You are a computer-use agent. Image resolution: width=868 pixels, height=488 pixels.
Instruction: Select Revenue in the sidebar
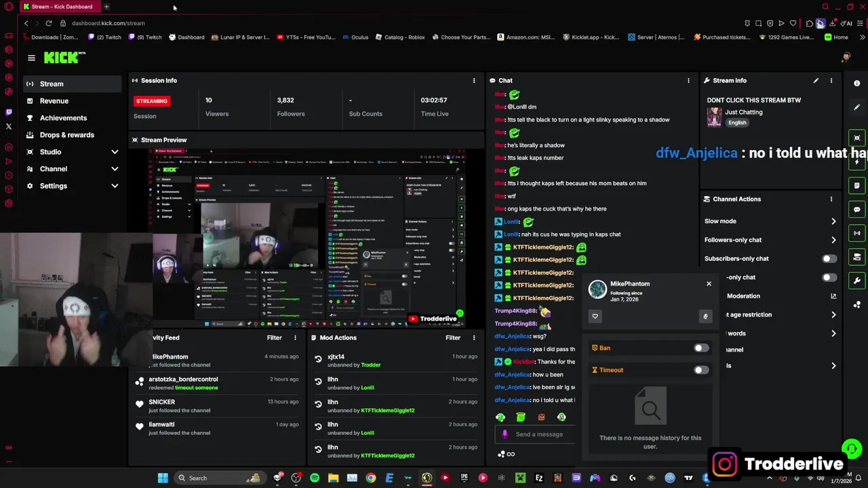[x=71, y=101]
